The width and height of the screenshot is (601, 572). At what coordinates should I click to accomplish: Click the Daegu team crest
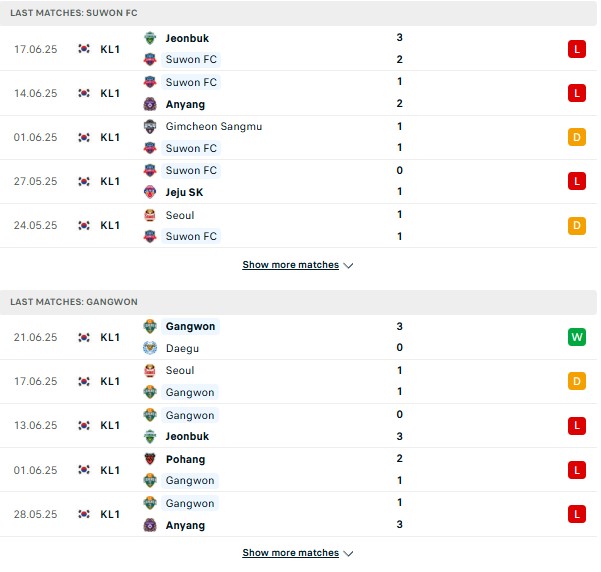150,348
